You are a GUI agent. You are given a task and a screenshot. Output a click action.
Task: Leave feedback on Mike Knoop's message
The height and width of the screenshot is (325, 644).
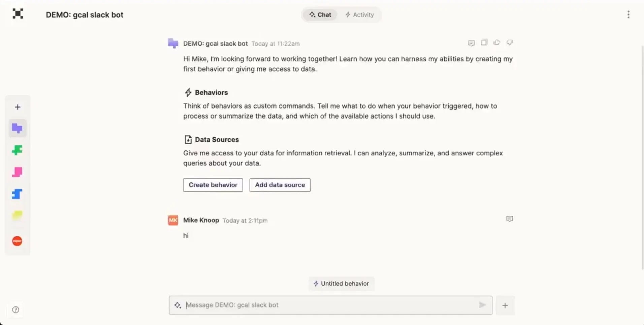click(x=510, y=219)
